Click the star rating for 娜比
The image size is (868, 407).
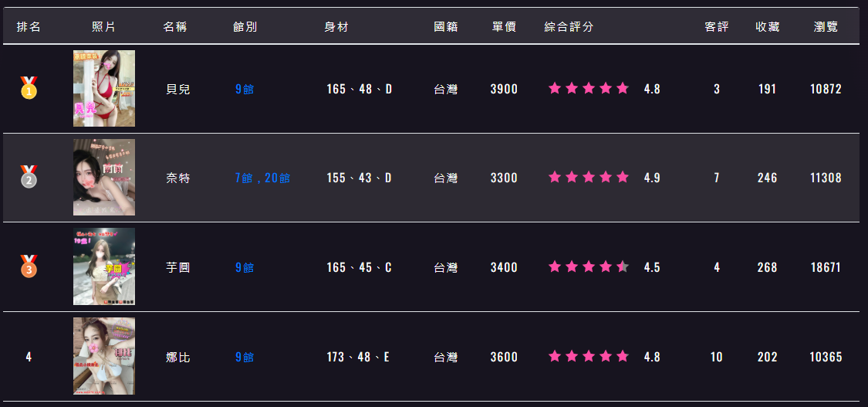(589, 356)
